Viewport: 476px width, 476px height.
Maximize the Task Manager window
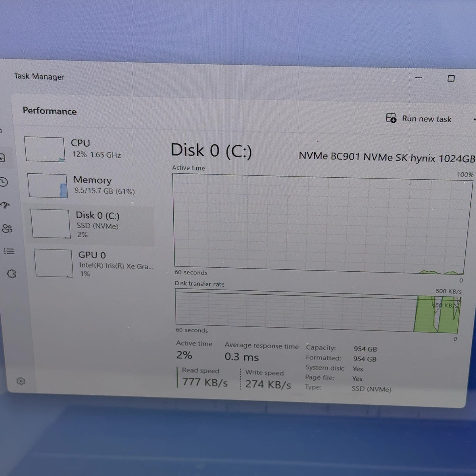coord(451,78)
